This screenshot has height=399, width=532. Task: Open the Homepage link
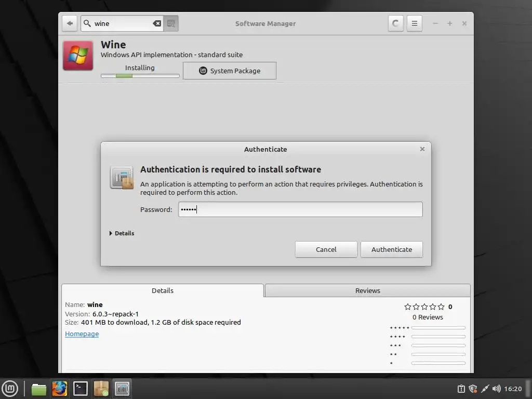82,334
